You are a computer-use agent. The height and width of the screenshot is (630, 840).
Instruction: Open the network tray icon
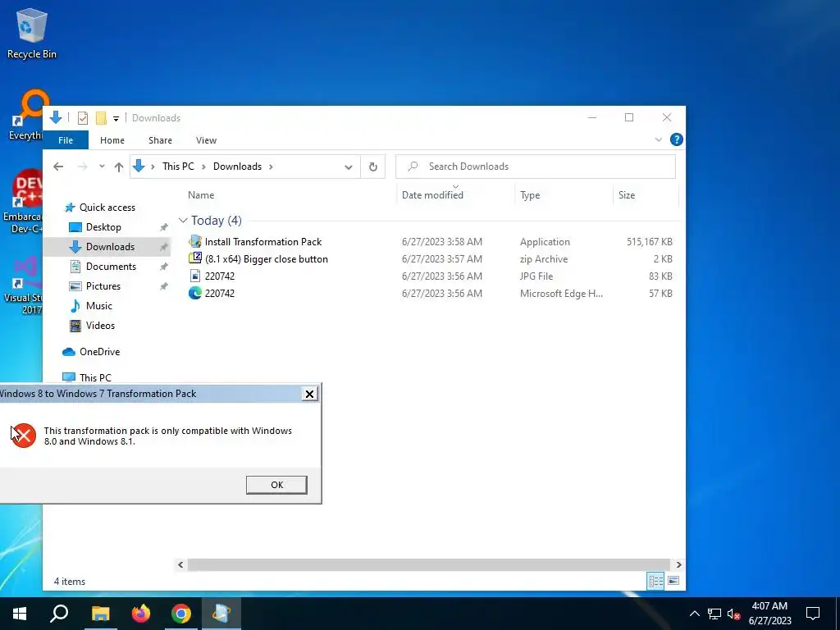714,614
